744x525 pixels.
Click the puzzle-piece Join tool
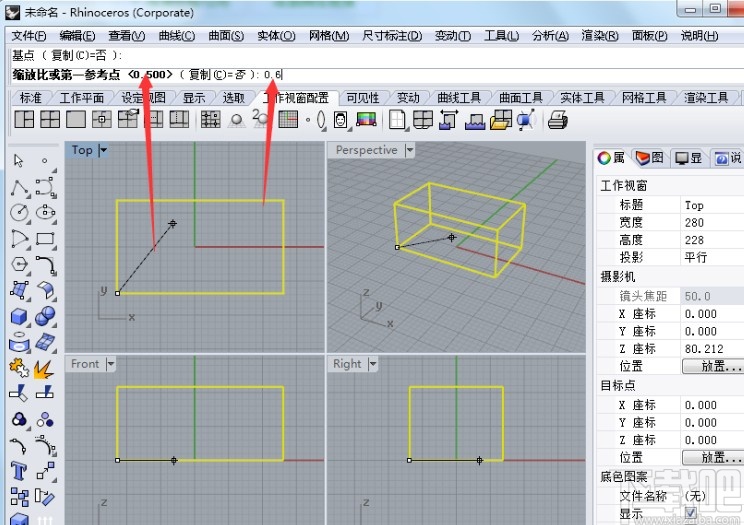click(x=19, y=368)
